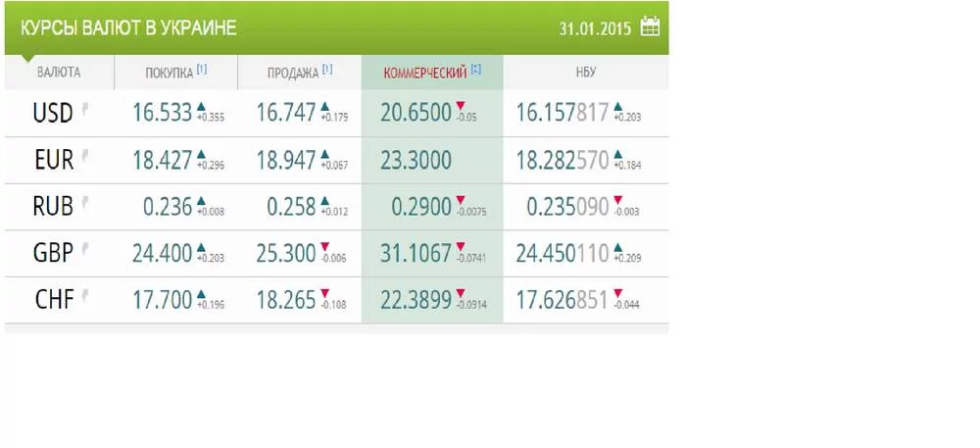The height and width of the screenshot is (448, 980).
Task: Open footnote [1] next to ПОКУПКА
Action: coord(202,70)
